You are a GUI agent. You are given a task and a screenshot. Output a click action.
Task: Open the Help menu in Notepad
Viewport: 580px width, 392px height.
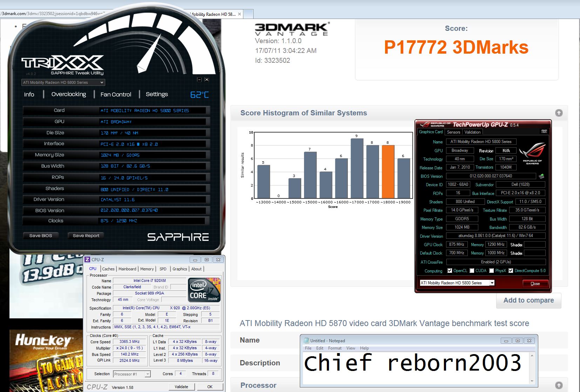(x=364, y=348)
